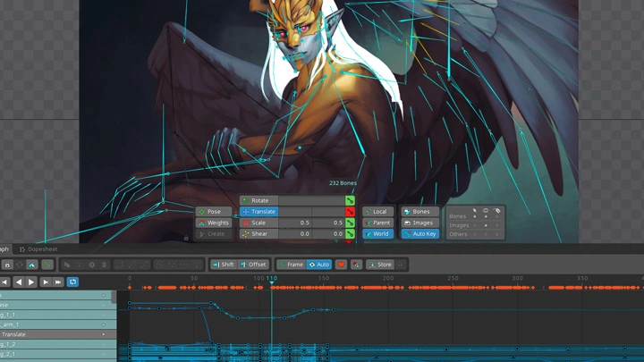The image size is (644, 362).
Task: Click the red-dot filter icon next to heart
Action: click(356, 265)
